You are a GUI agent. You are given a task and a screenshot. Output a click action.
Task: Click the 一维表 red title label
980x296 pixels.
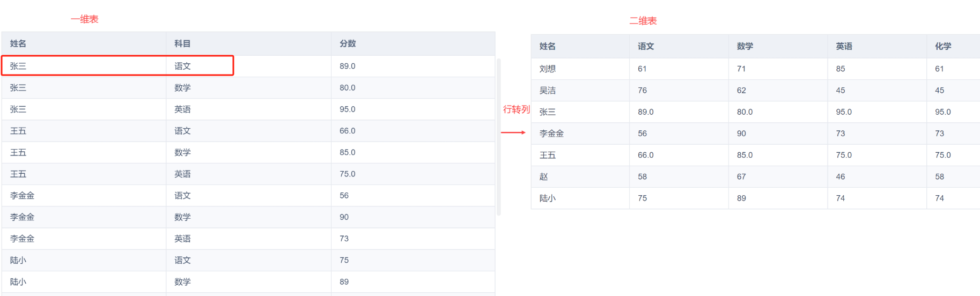point(84,19)
